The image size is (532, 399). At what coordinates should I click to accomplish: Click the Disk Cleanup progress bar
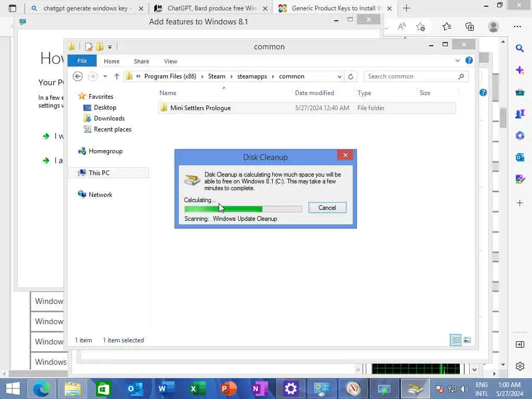[x=243, y=209]
